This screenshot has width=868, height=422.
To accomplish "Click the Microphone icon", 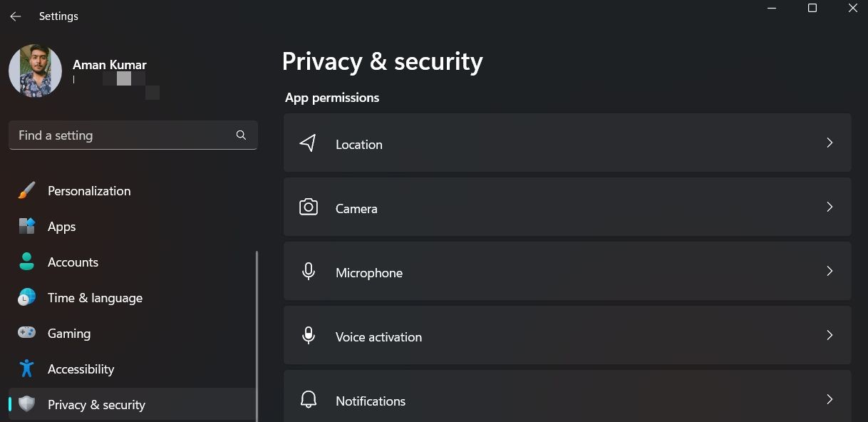I will 308,272.
